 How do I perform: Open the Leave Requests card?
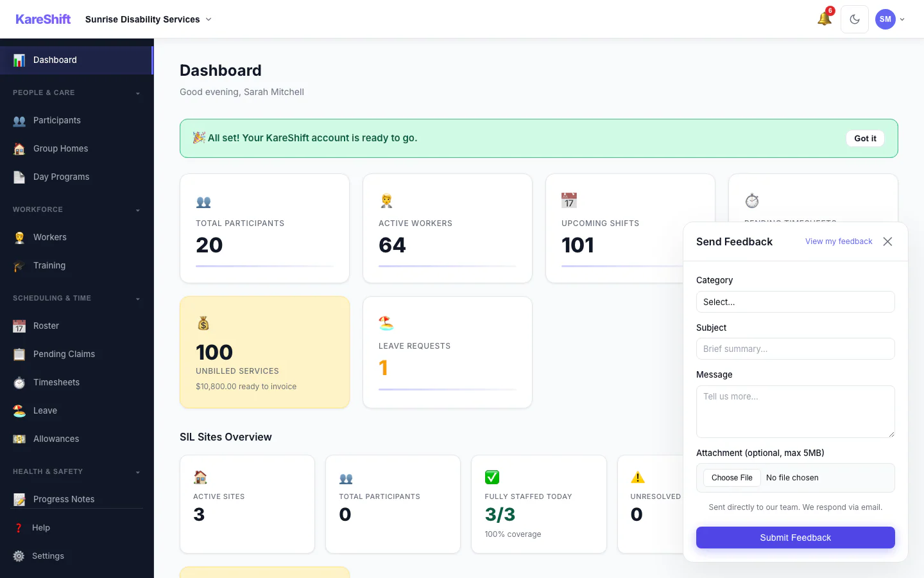pyautogui.click(x=447, y=352)
